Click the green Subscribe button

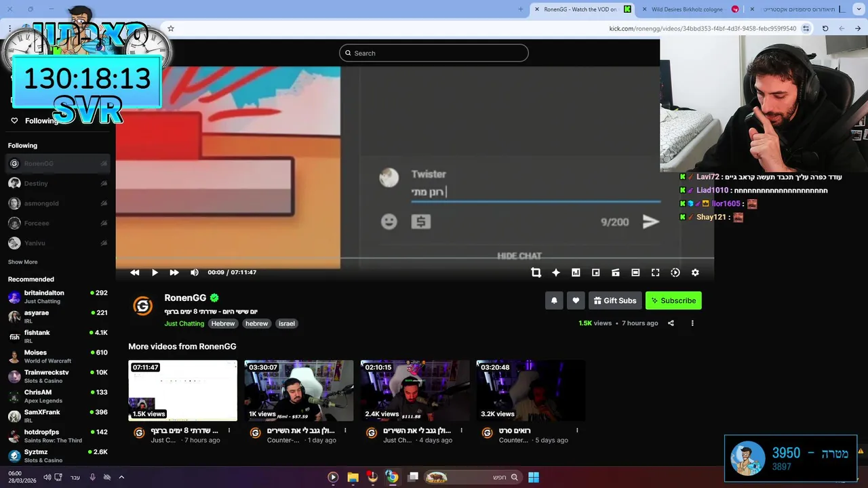coord(673,300)
